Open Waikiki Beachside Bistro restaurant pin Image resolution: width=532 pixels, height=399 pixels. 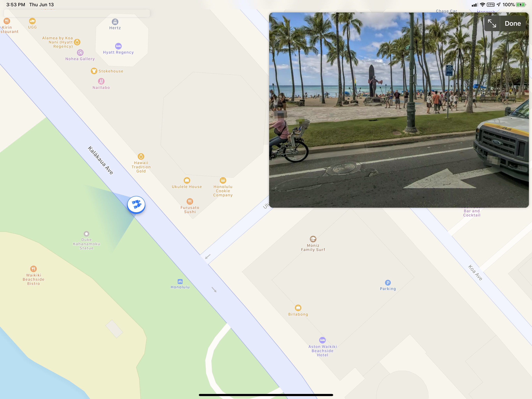33,269
